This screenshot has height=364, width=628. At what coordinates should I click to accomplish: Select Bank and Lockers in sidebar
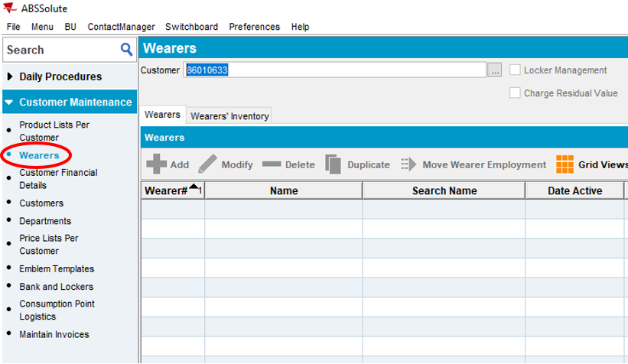[x=56, y=287]
